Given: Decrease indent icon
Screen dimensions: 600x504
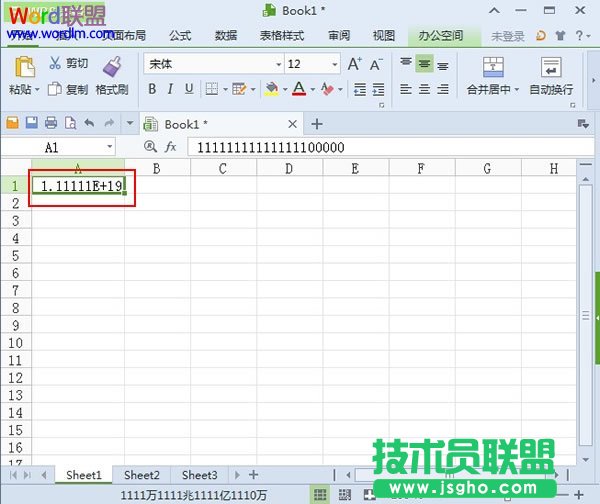Looking at the screenshot, I should 360,89.
